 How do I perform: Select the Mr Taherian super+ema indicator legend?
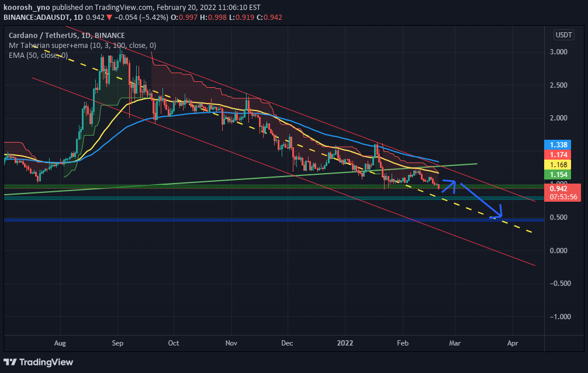pos(82,46)
